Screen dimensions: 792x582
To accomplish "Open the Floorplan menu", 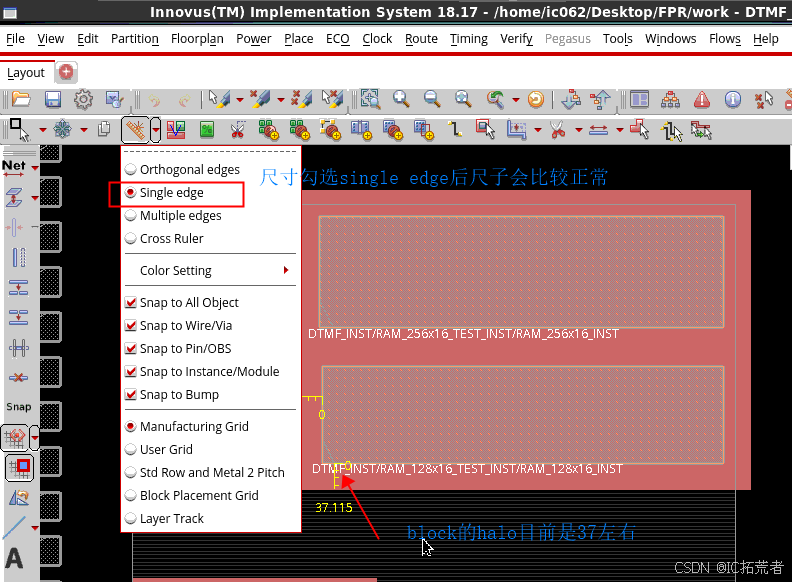I will (x=197, y=38).
